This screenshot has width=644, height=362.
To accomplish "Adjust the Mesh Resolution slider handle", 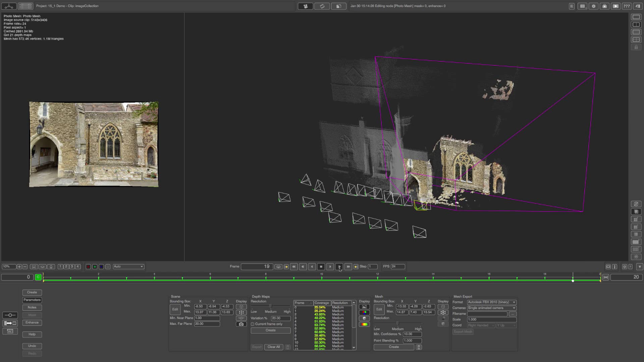I will coord(398,323).
